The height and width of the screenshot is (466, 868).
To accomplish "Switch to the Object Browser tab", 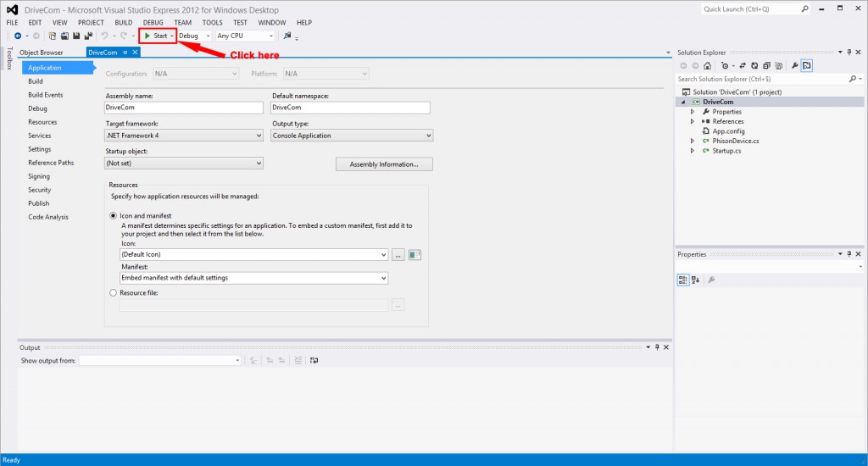I will click(42, 53).
